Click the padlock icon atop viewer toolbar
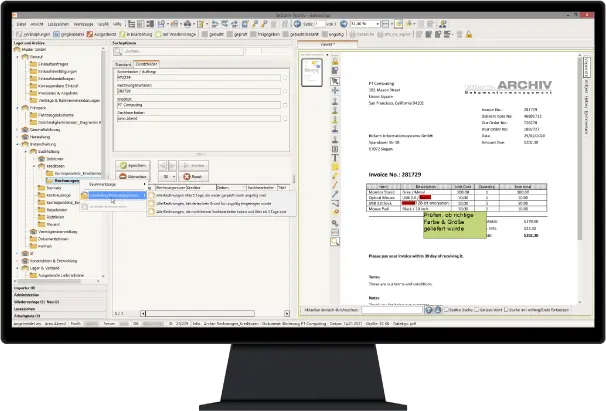The height and width of the screenshot is (411, 606). coord(335,61)
